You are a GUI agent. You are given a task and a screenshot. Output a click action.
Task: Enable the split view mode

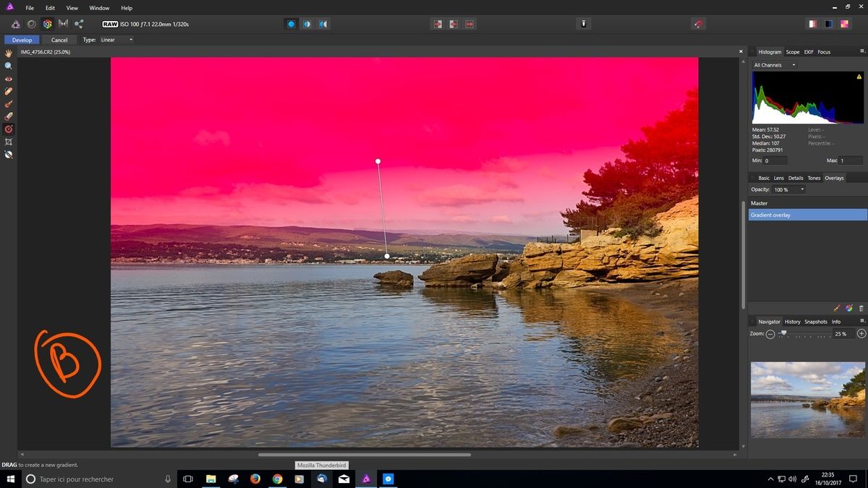pyautogui.click(x=307, y=24)
